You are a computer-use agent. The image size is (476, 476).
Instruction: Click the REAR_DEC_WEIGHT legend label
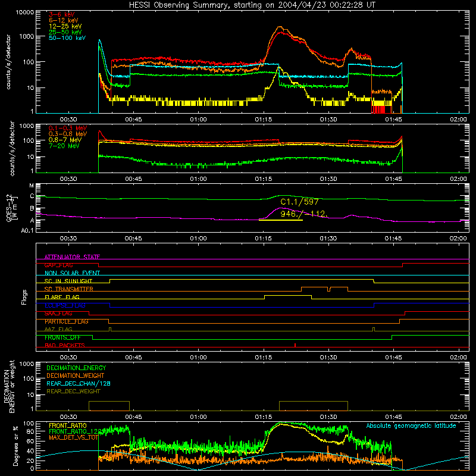[x=73, y=392]
